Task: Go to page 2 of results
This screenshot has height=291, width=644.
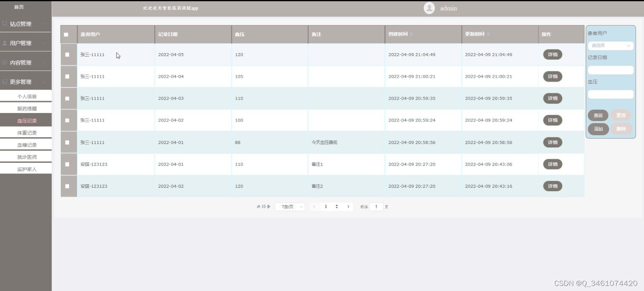Action: coord(336,206)
